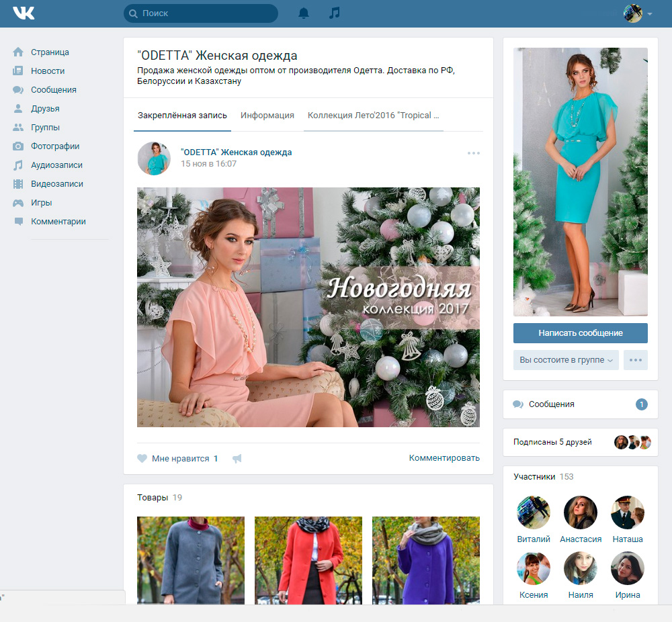Click Комментировать link under post
Image resolution: width=672 pixels, height=622 pixels.
tap(444, 458)
